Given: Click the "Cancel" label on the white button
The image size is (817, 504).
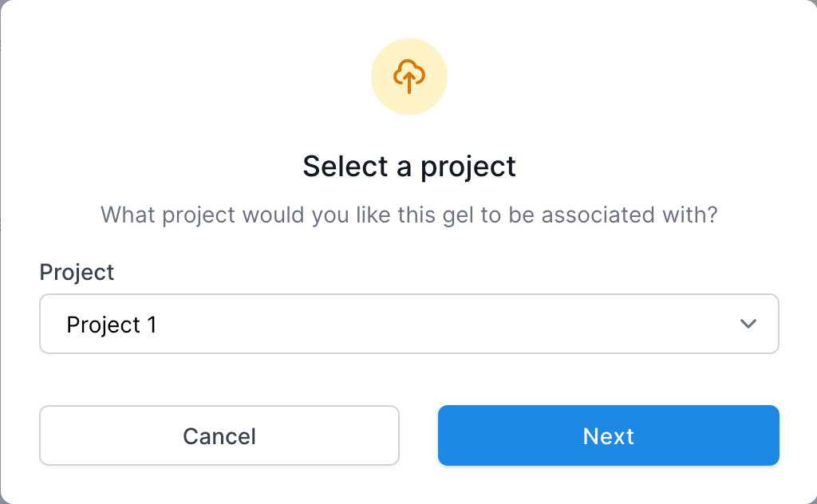Looking at the screenshot, I should (x=219, y=436).
